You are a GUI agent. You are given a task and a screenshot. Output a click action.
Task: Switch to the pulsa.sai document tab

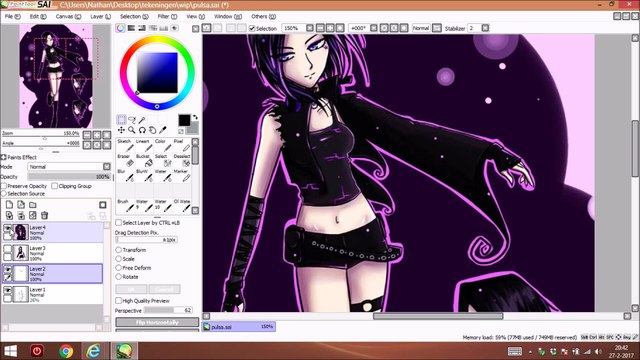[x=239, y=327]
